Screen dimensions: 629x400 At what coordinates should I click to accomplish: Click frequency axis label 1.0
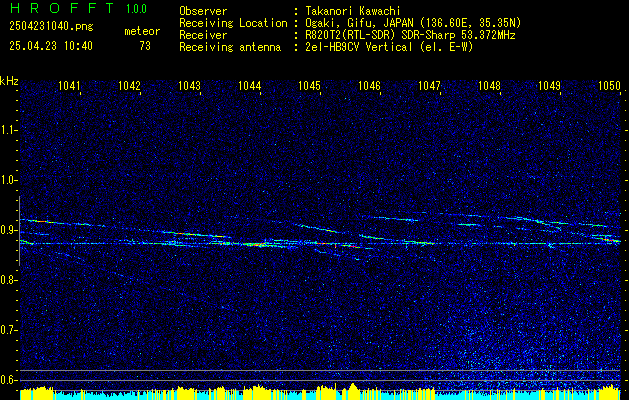[8, 180]
